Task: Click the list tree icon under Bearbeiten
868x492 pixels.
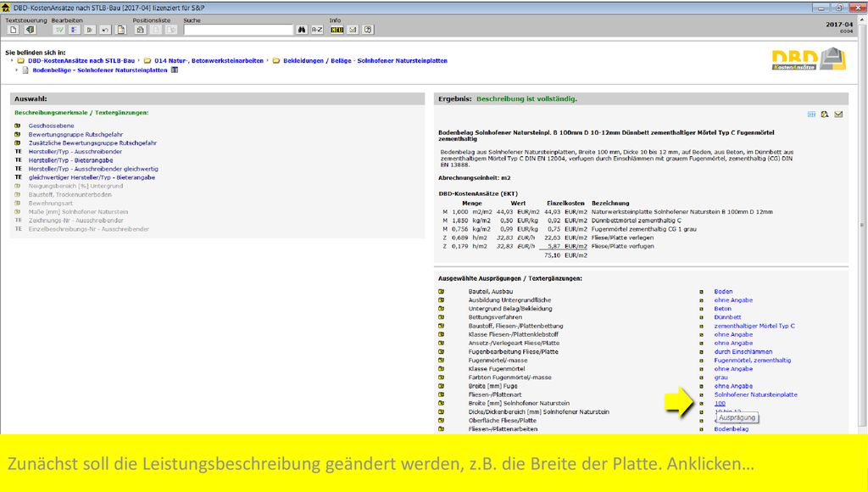Action: [75, 30]
